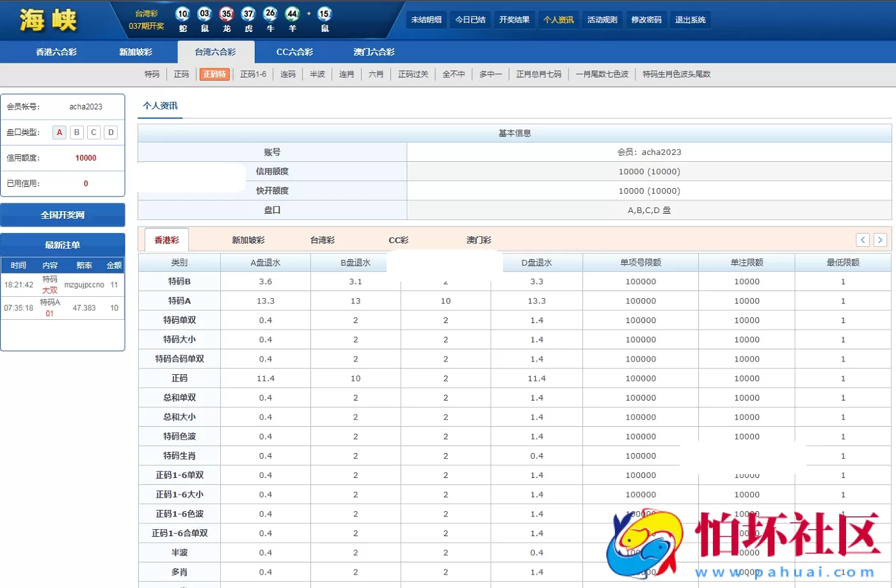Viewport: 896px width, 588px height.
Task: Select 盘口类型 option C
Action: point(93,132)
